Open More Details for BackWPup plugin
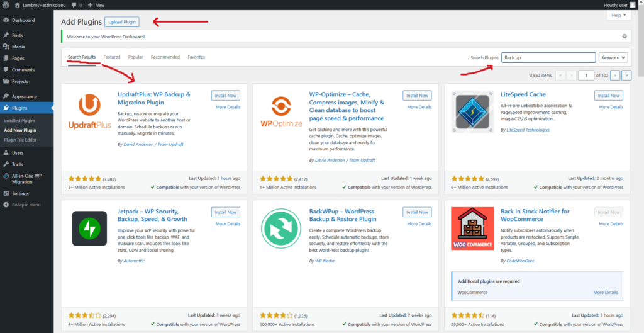 [x=419, y=224]
